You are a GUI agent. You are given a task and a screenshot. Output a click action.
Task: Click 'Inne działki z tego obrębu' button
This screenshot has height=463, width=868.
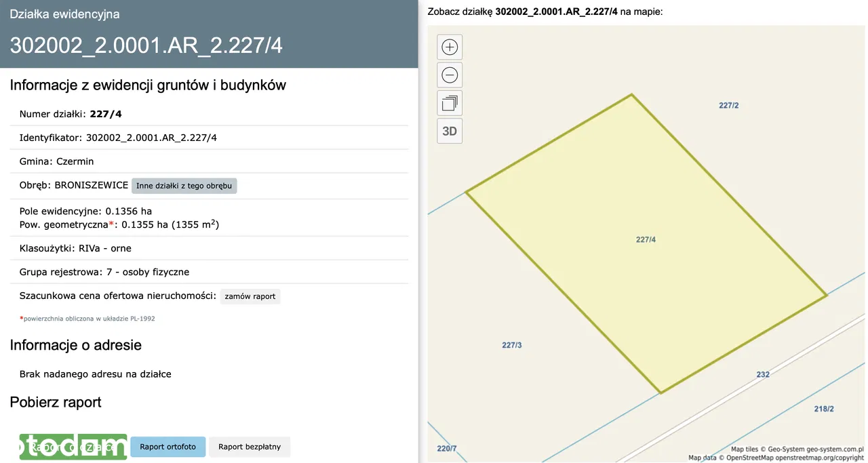184,186
